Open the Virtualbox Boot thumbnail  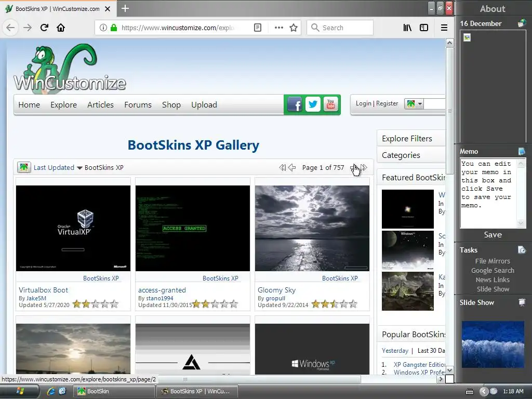pos(73,228)
